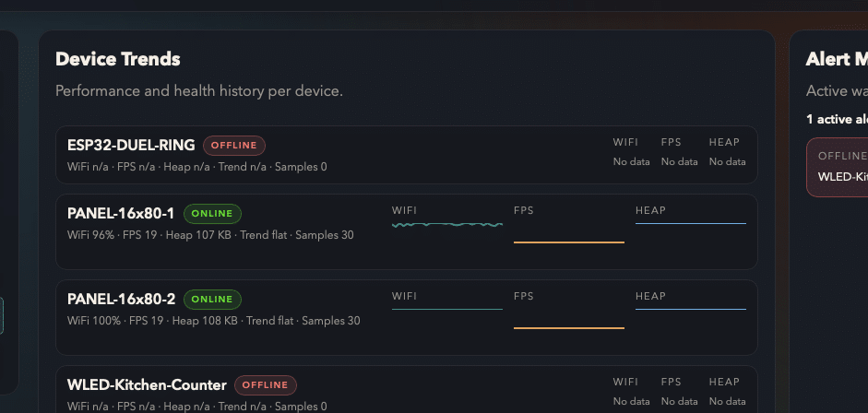Open the offline WLED alert card

coord(839,167)
